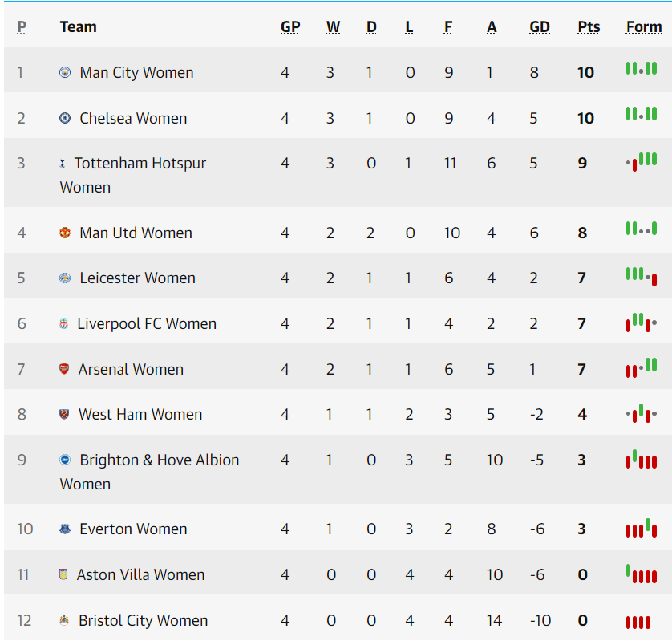Click the Form column header
This screenshot has width=672, height=641.
coord(644,27)
